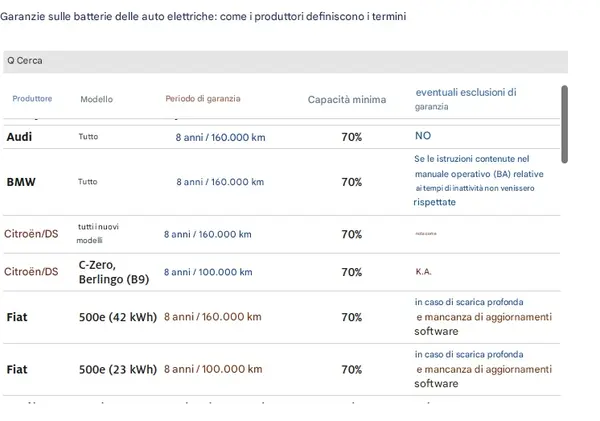
Task: Click Periodo di garanzia column header
Action: [203, 99]
